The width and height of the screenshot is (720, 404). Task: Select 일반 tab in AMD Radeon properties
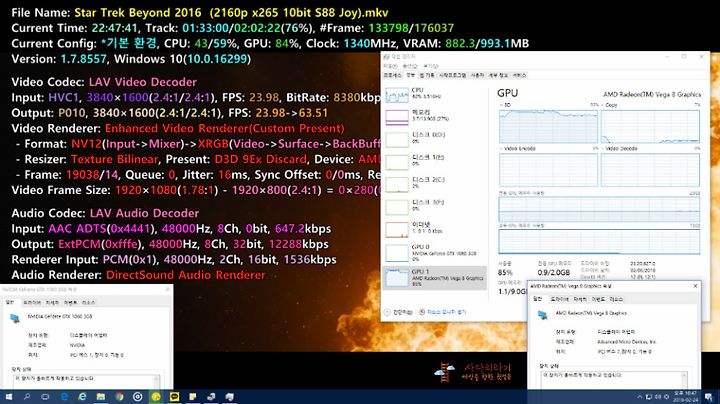pyautogui.click(x=538, y=299)
